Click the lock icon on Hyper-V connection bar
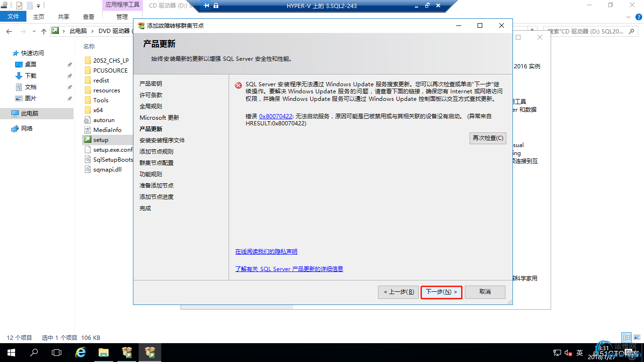The width and height of the screenshot is (644, 362). (216, 6)
